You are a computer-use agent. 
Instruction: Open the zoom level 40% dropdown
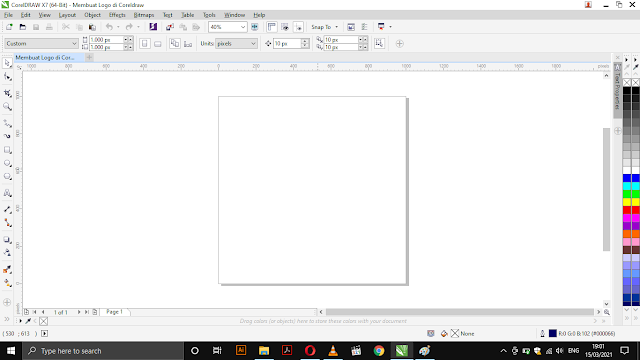[243, 27]
